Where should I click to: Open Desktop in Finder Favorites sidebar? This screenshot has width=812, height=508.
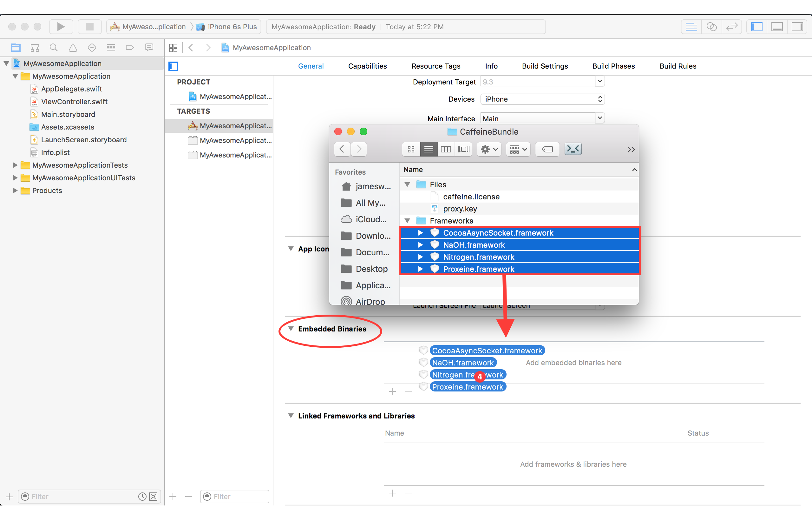point(364,269)
